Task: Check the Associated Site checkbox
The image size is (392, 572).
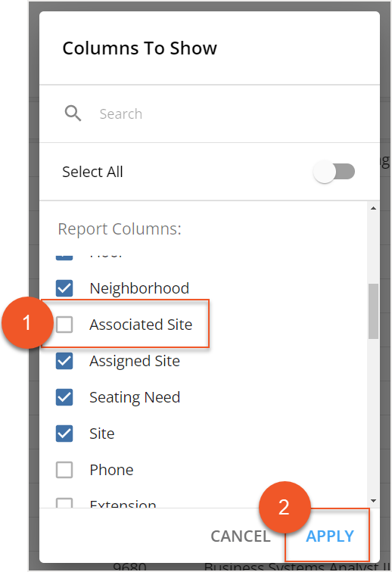Action: tap(64, 325)
